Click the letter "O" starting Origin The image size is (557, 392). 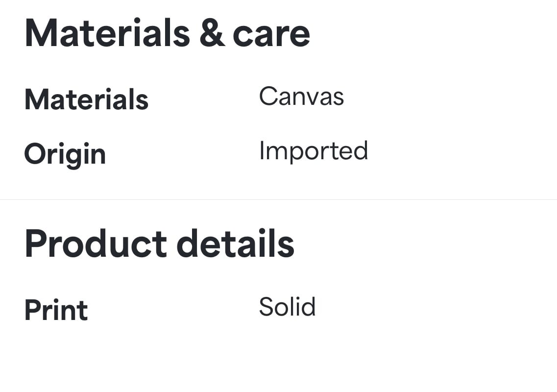click(x=35, y=153)
